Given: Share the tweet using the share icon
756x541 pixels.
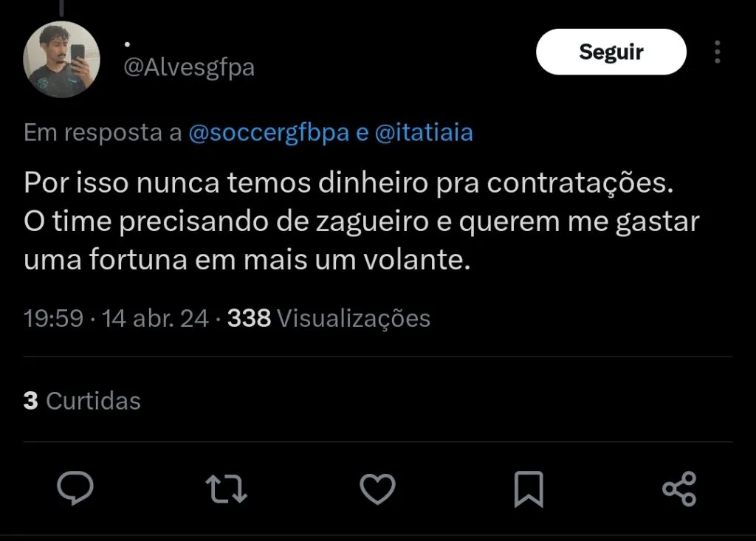Looking at the screenshot, I should point(679,489).
